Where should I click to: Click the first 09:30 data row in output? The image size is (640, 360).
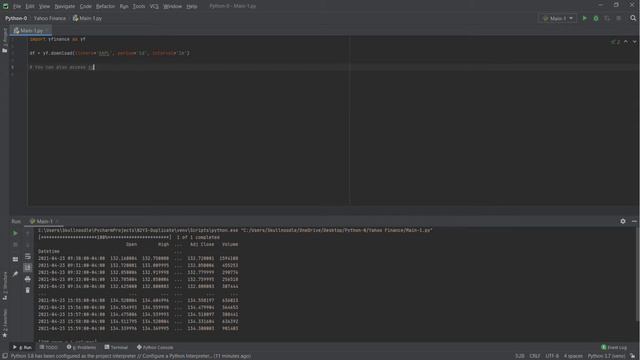pos(138,258)
